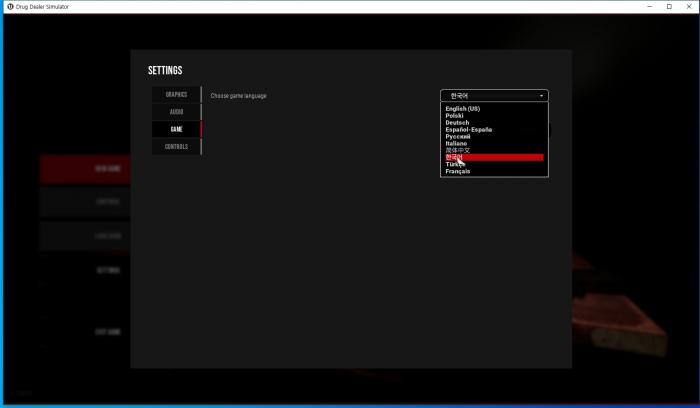Collapse the game language dropdown box
This screenshot has width=700, height=408.
pos(494,96)
